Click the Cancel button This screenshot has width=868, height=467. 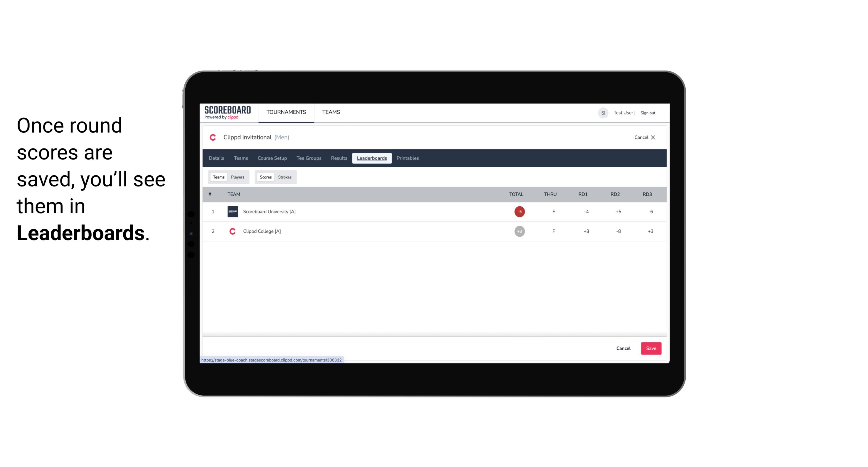pyautogui.click(x=623, y=348)
